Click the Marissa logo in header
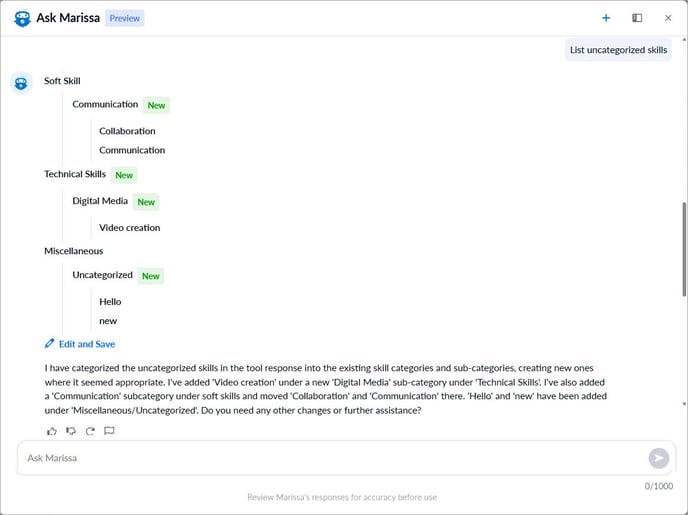Viewport: 688px width, 515px height. click(22, 18)
